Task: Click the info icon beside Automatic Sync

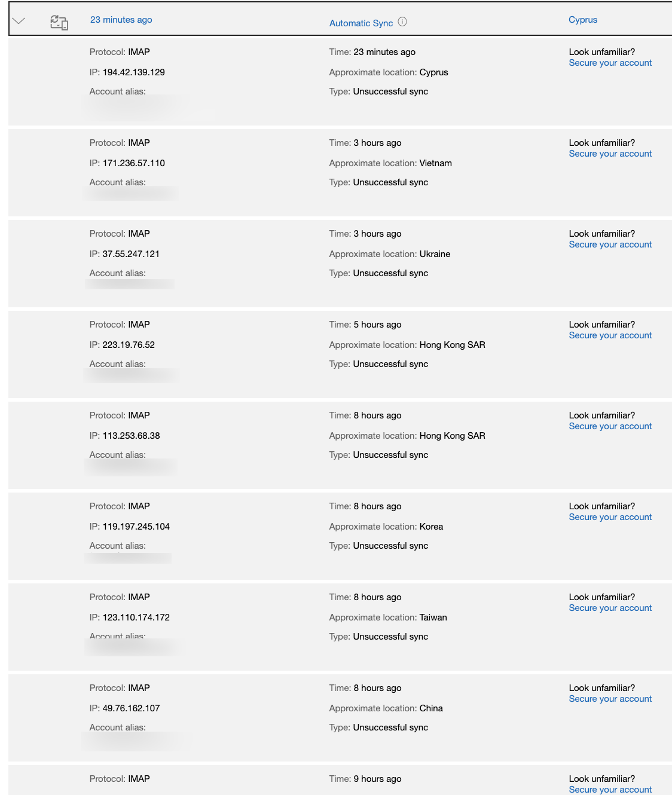Action: 402,22
